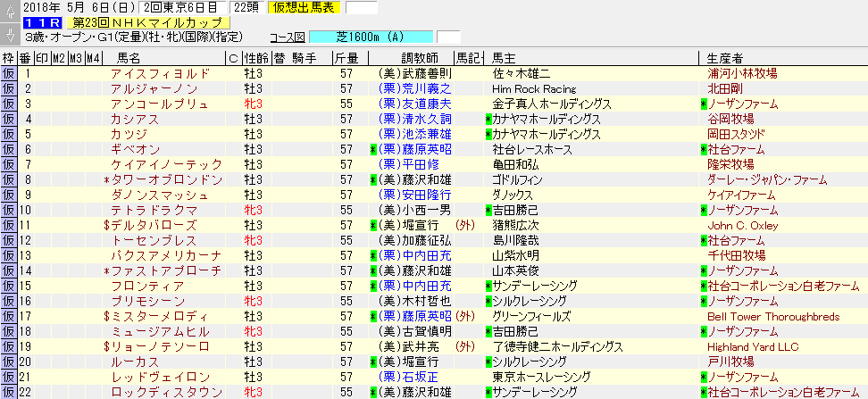Viewport: 868px width, 399px height.
Task: Click trainer (栗)石坂正
Action: [x=410, y=378]
